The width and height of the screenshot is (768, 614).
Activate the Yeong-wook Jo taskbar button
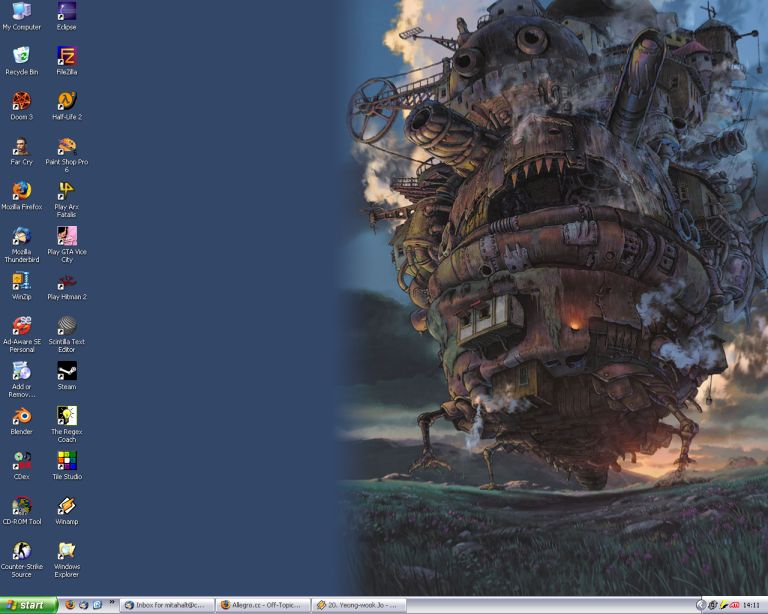click(x=359, y=605)
